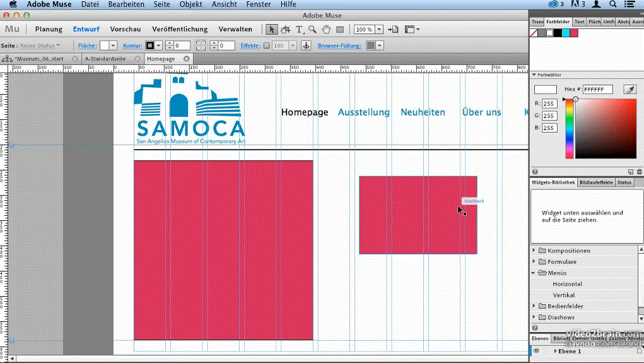The image size is (644, 363).
Task: Select the Text tool
Action: [x=299, y=29]
